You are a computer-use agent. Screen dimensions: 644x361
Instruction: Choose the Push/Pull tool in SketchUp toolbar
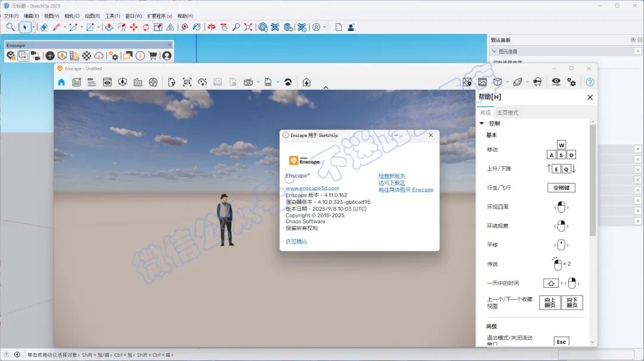pos(109,27)
